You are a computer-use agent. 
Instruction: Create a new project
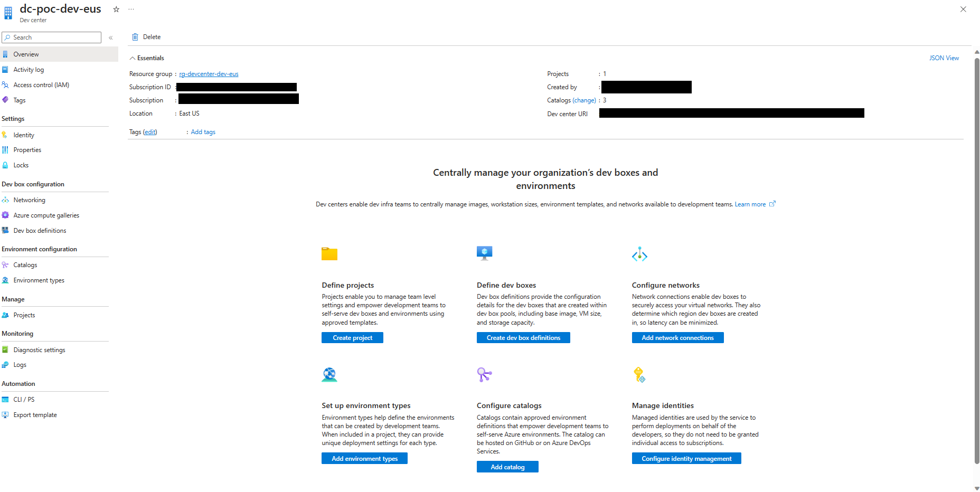[352, 337]
